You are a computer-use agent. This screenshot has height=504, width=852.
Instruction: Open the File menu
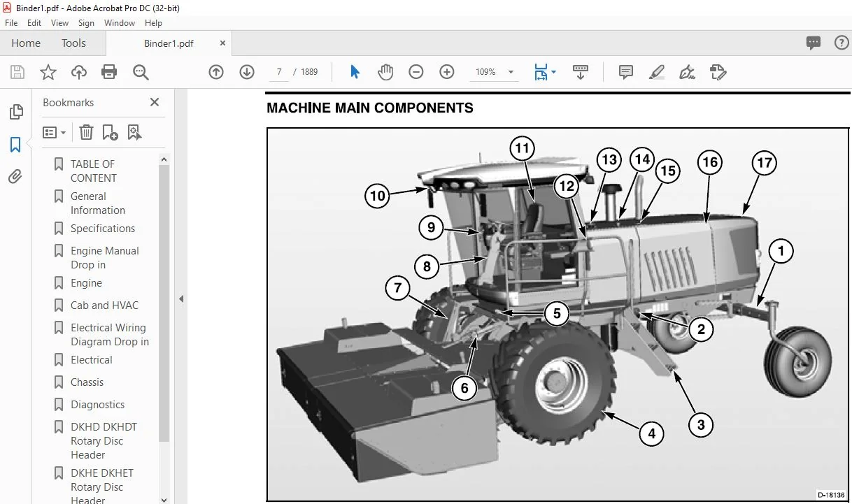coord(11,23)
